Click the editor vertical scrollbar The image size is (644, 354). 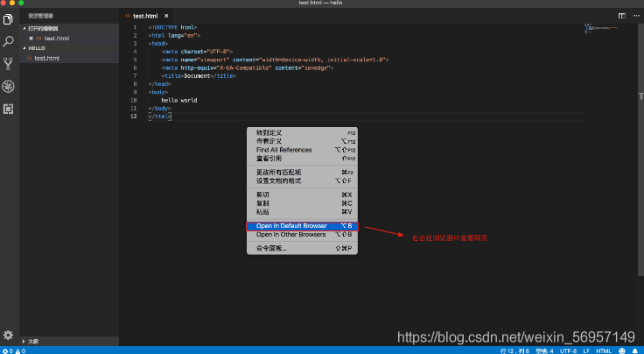(641, 150)
